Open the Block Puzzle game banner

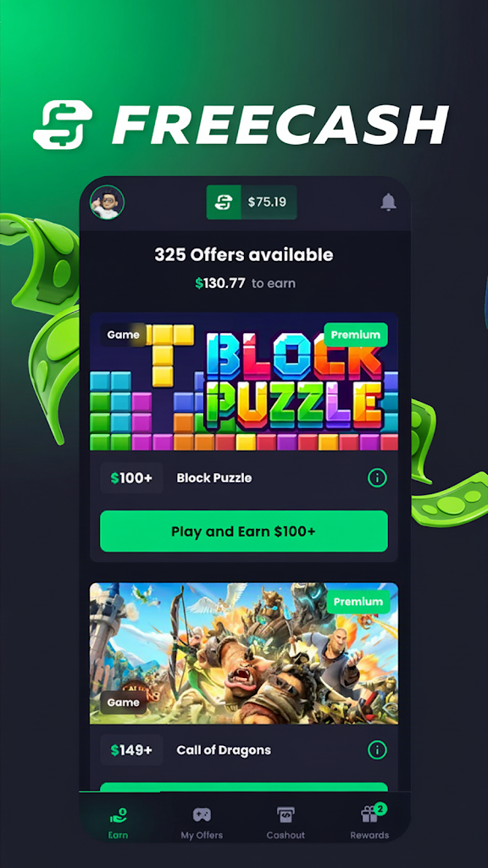[244, 382]
